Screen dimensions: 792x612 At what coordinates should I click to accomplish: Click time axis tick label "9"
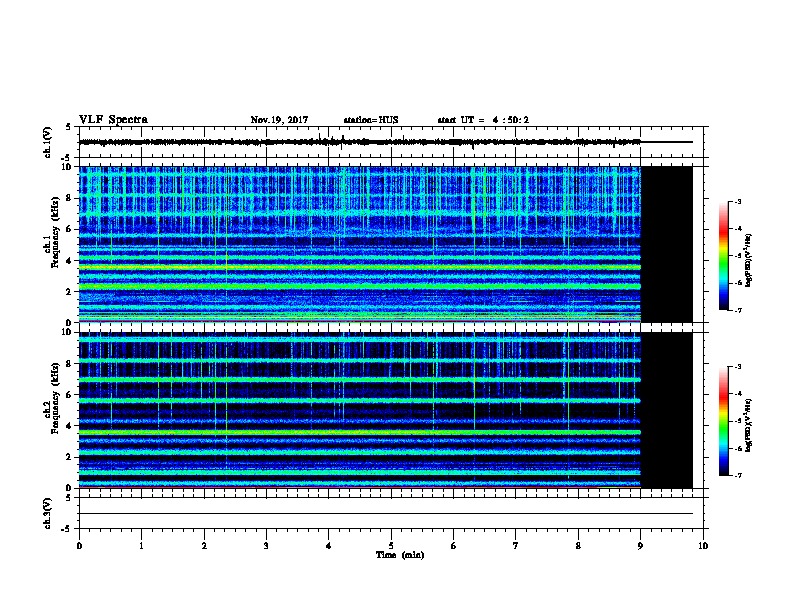click(x=640, y=546)
